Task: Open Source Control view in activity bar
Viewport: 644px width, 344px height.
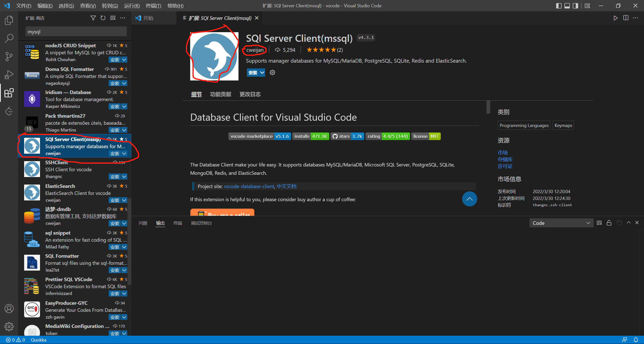Action: click(x=9, y=57)
